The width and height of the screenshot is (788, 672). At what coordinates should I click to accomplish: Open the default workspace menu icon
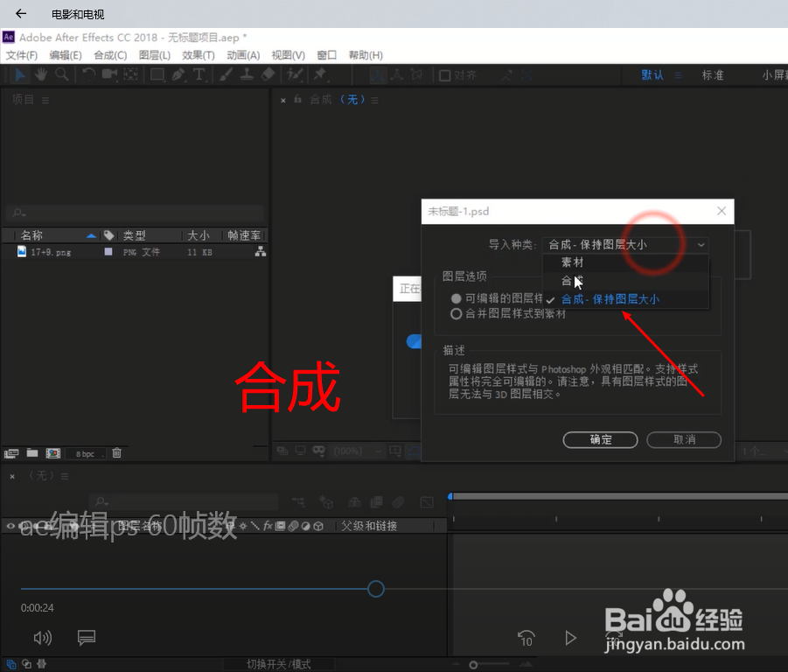tap(678, 75)
